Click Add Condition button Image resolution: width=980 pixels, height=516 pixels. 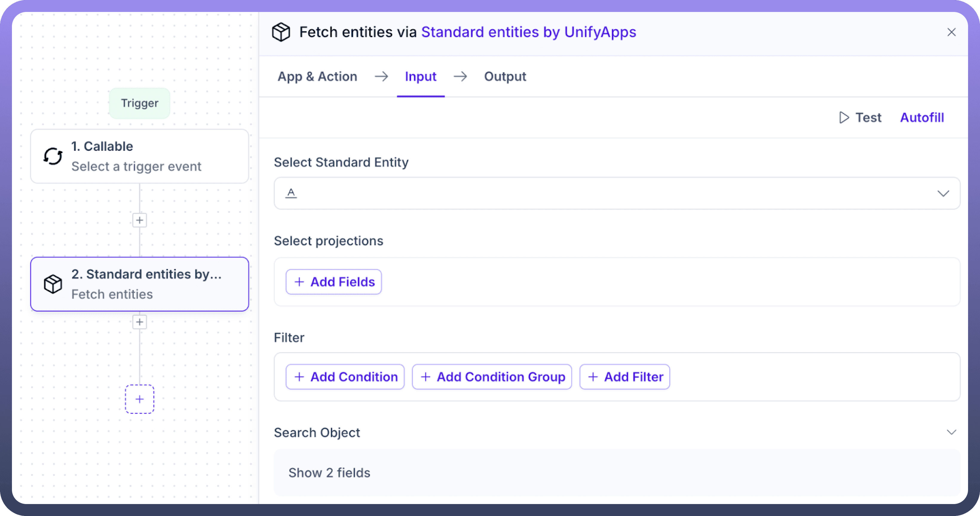345,377
